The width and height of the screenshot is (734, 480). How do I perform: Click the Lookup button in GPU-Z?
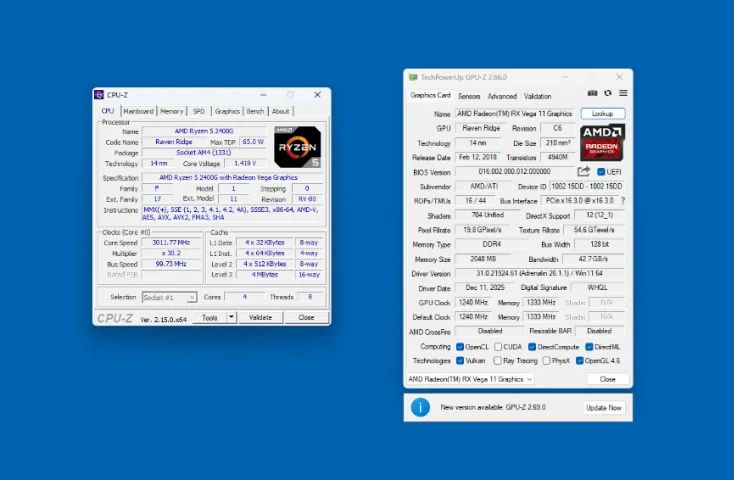coord(602,113)
